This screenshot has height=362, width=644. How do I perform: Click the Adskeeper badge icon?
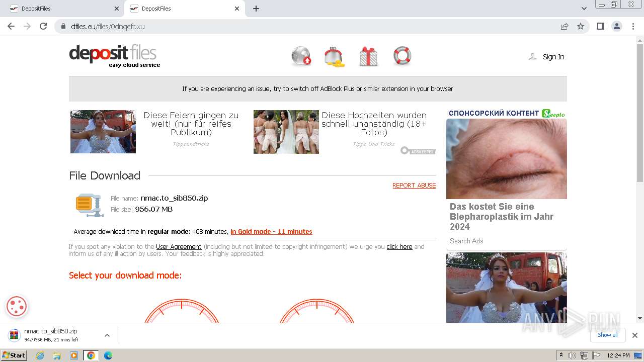click(418, 150)
